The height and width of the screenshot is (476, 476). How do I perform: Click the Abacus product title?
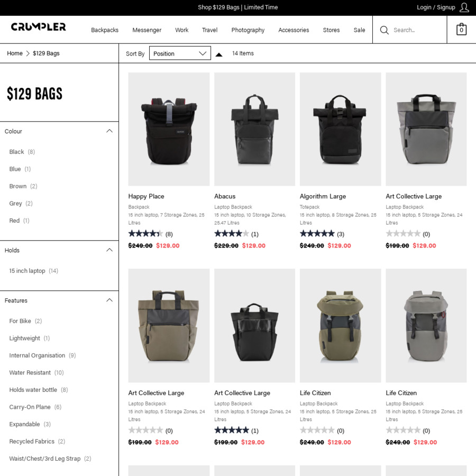[x=225, y=196]
